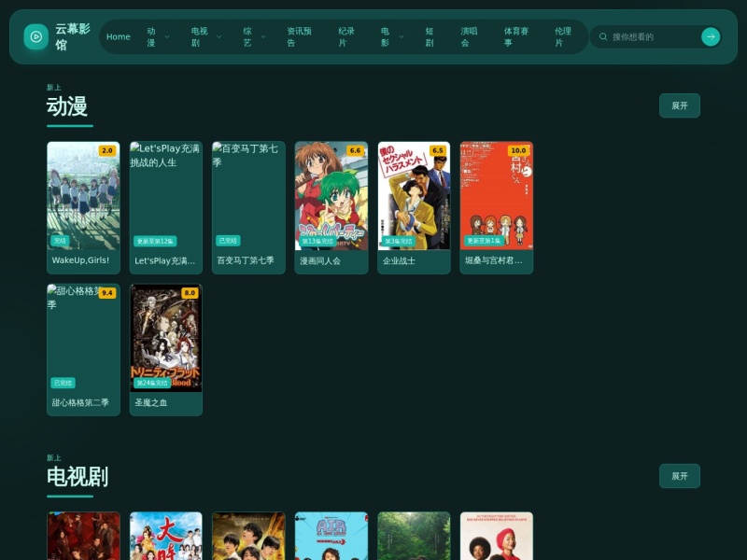This screenshot has width=747, height=560.
Task: Click the 云幕影馆 play logo icon
Action: (x=36, y=36)
